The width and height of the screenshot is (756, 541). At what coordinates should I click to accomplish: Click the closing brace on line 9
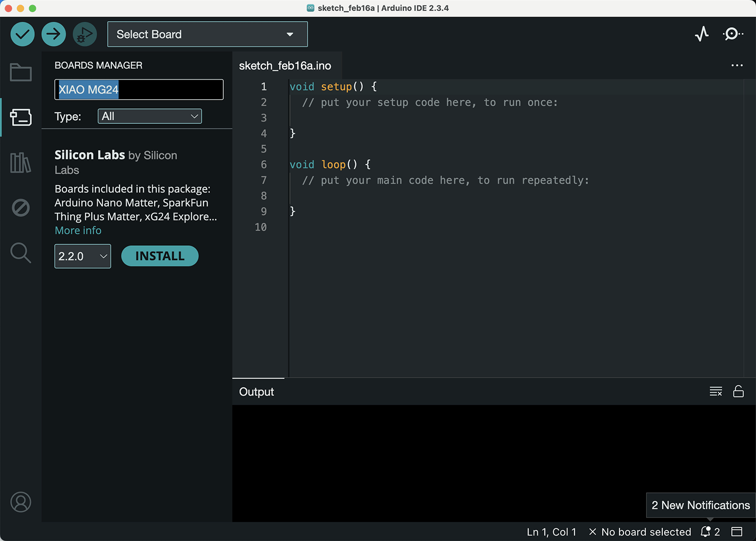(292, 212)
